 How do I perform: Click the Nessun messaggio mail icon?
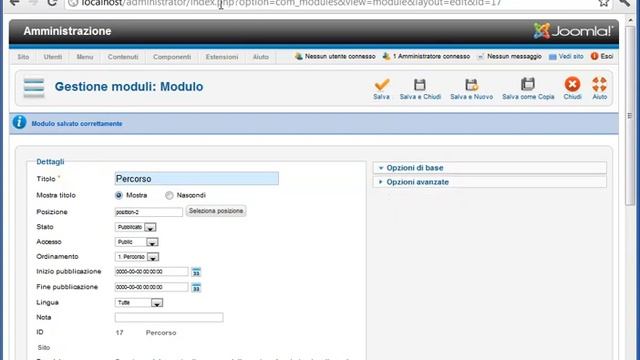click(x=481, y=57)
